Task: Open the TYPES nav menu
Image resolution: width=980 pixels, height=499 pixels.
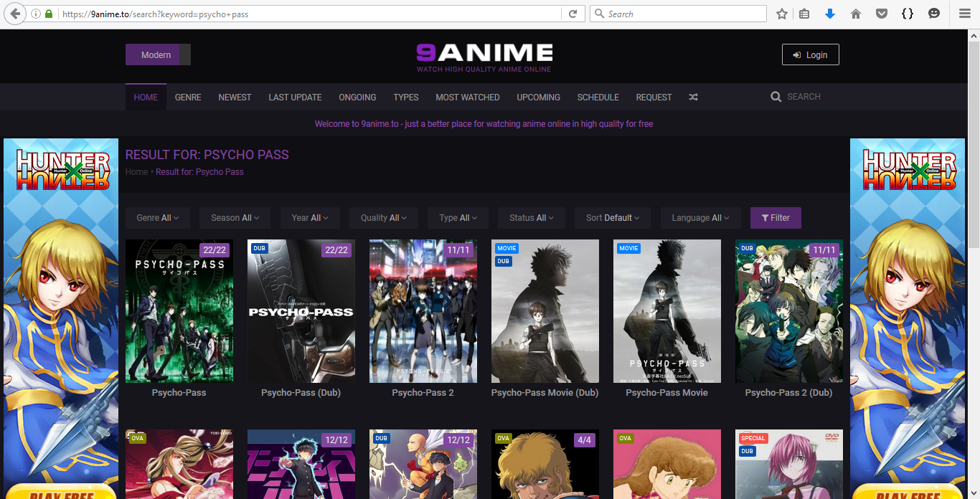Action: [406, 97]
